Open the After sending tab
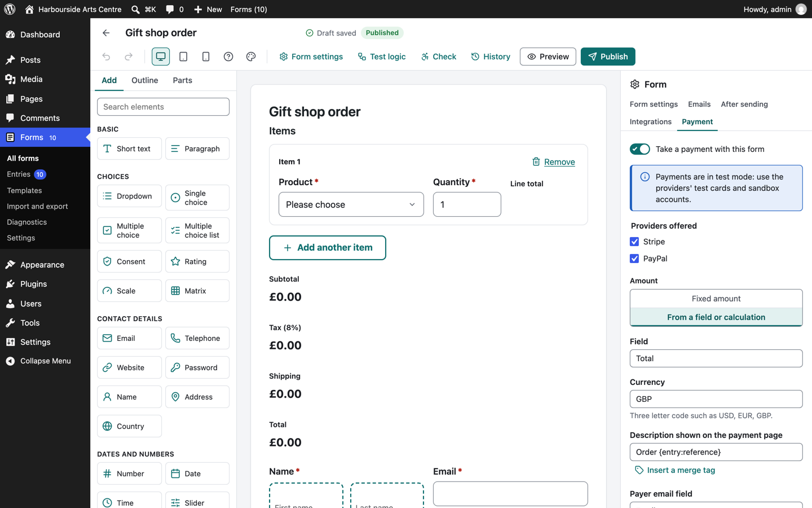The image size is (812, 508). pos(744,104)
